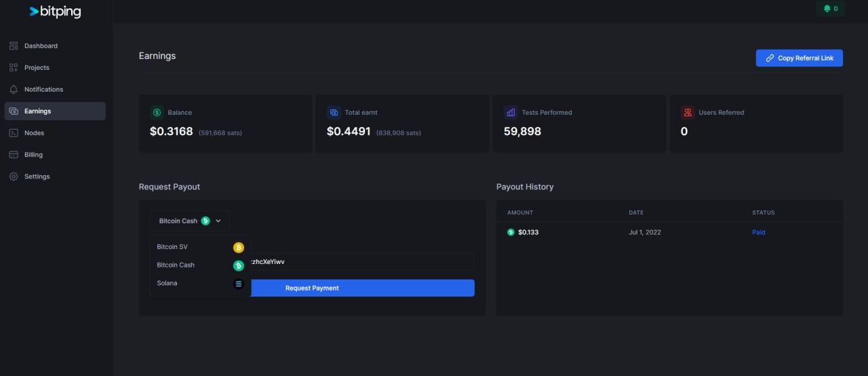The image size is (868, 376).
Task: Click the Paid status link
Action: pos(758,232)
